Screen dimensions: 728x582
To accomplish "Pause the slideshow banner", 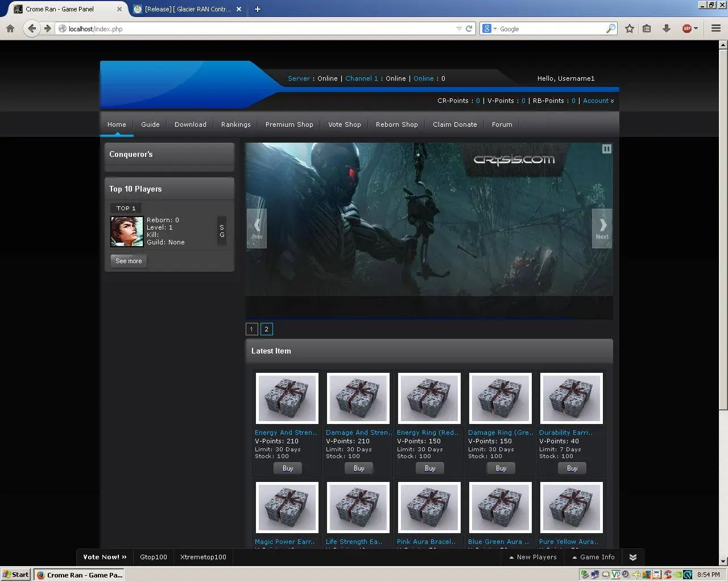I will tap(607, 149).
